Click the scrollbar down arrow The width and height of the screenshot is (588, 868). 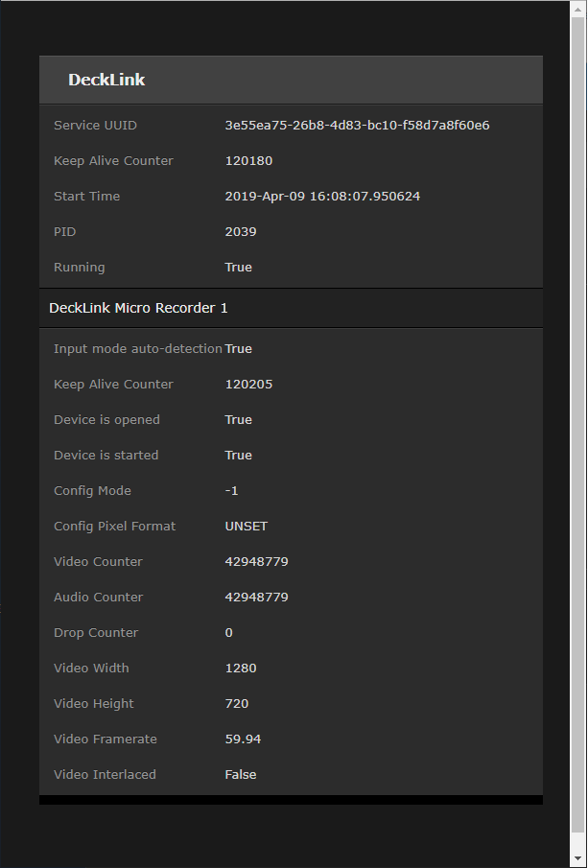(578, 859)
